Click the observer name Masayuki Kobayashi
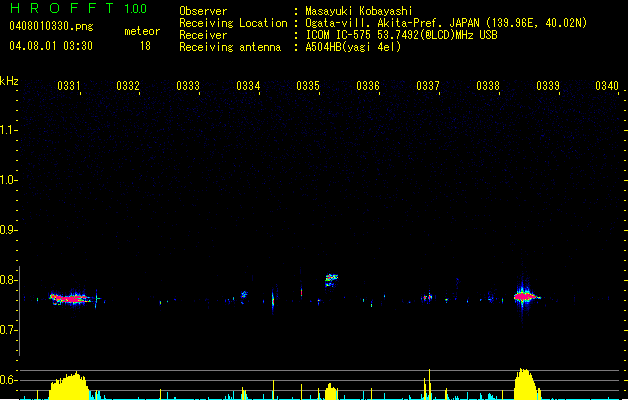 pyautogui.click(x=359, y=11)
